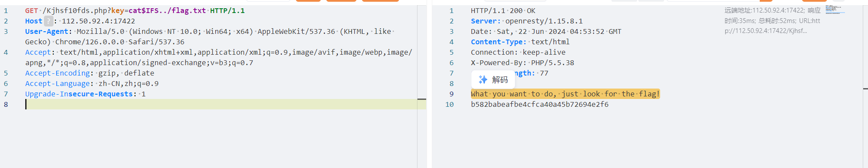Click the flag hash b582babeafbe4cfca40a45b72694e2f6
The width and height of the screenshot is (868, 168).
point(540,104)
